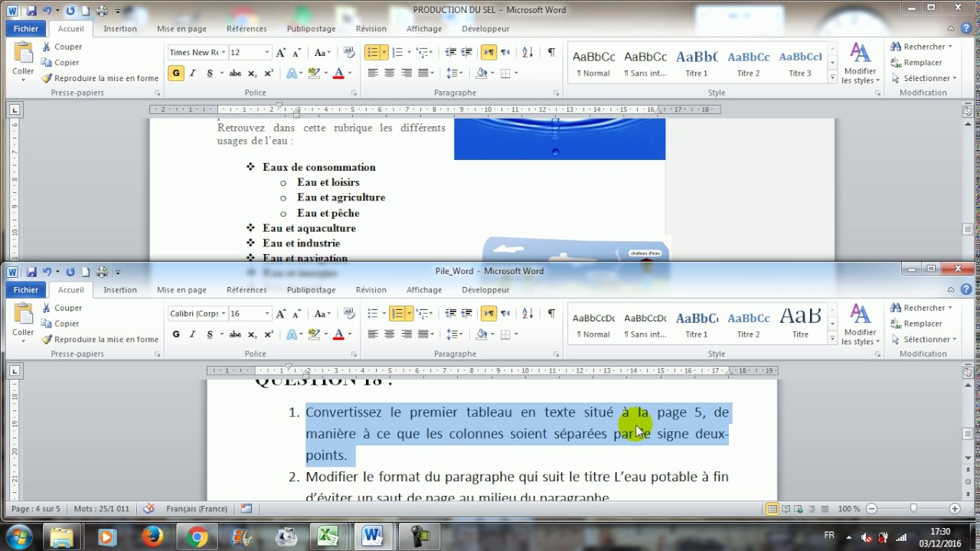Center text in Pile_Word window
Image resolution: width=980 pixels, height=551 pixels.
390,334
